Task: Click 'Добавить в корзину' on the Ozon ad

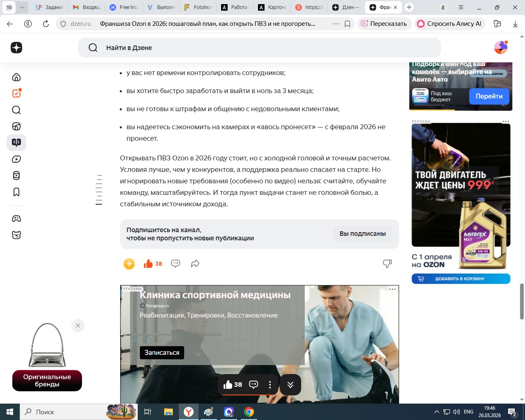Action: point(461,279)
